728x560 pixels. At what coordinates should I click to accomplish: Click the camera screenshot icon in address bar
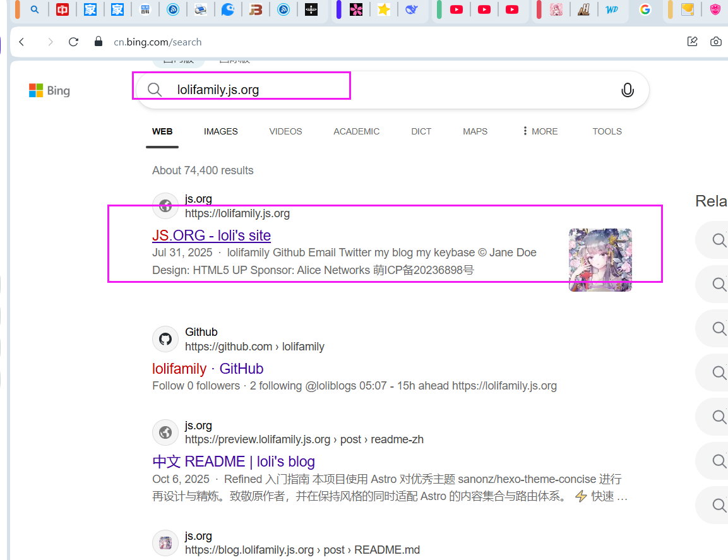click(715, 42)
